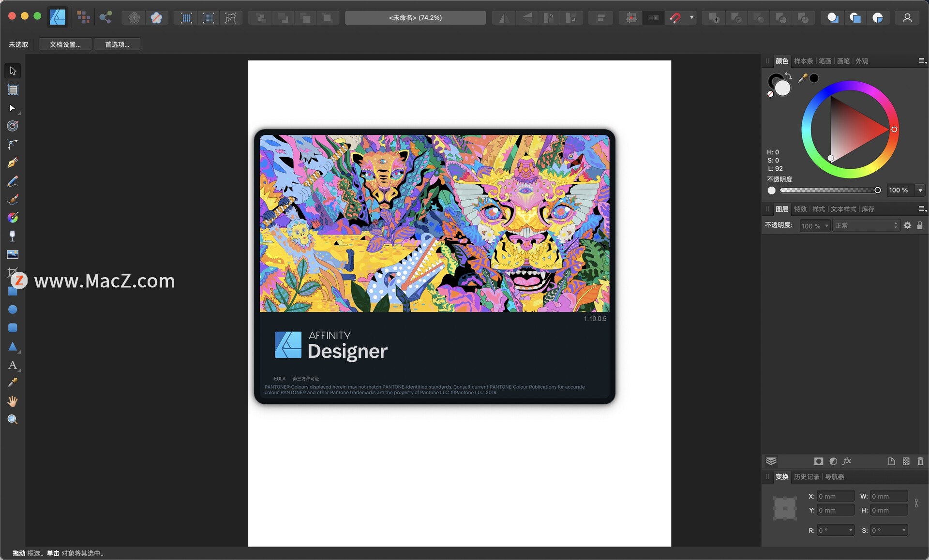This screenshot has height=560, width=929.
Task: Select the Zoom magnifier tool
Action: pos(13,420)
